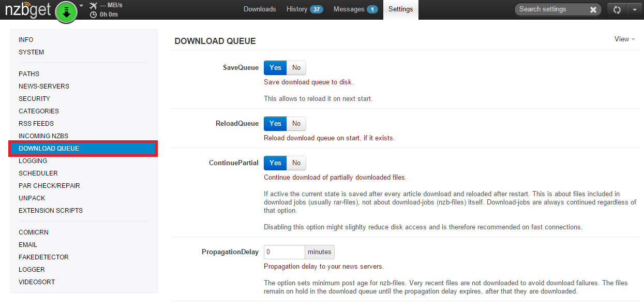The height and width of the screenshot is (307, 644).
Task: Open the dropdown arrow beside the pause button
Action: (x=81, y=6)
